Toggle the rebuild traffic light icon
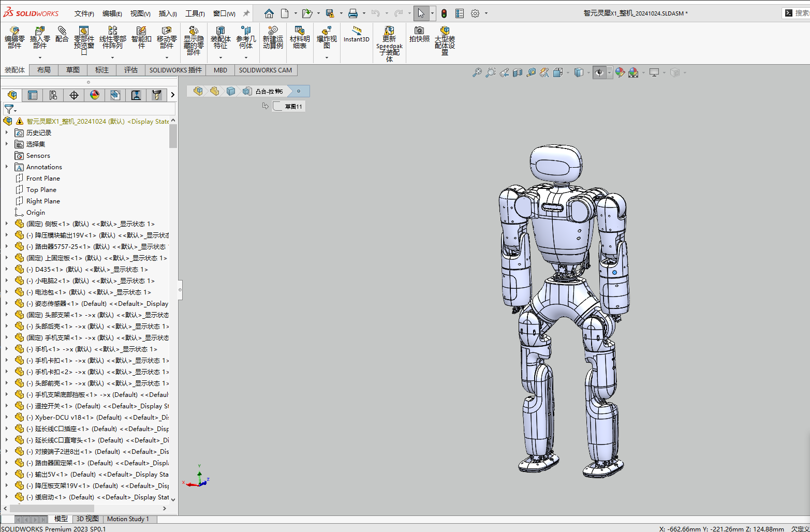 [x=444, y=13]
